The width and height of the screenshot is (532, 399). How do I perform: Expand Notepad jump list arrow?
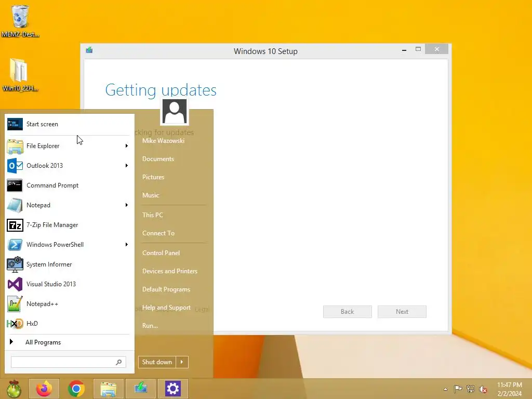pos(127,205)
